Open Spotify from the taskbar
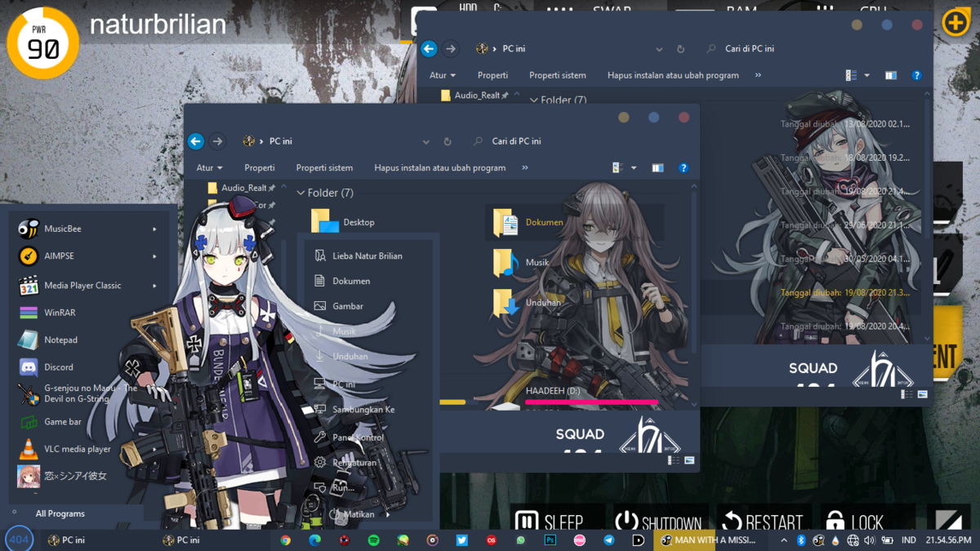The width and height of the screenshot is (980, 551). tap(373, 540)
